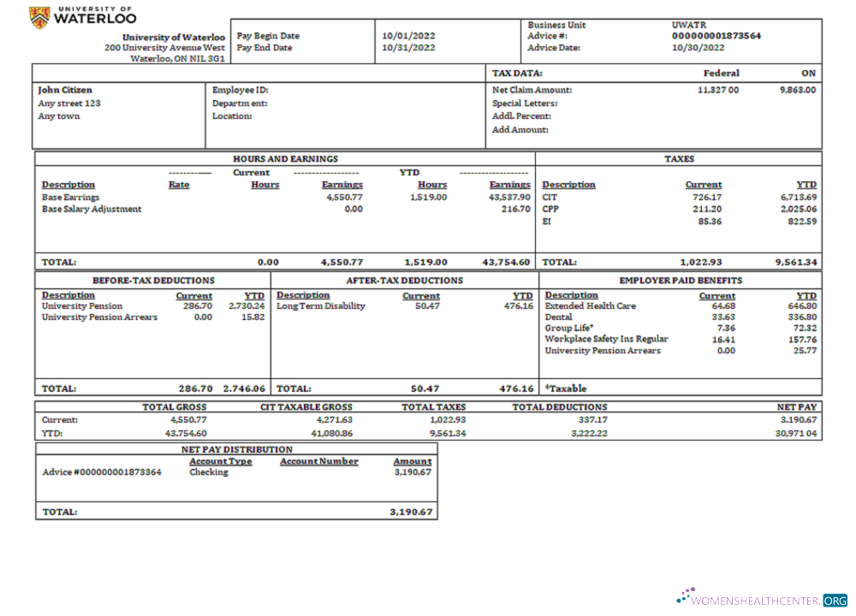Switch to the AFTER-TAX DEDUCTIONS panel
The width and height of the screenshot is (856, 616).
coord(402,280)
